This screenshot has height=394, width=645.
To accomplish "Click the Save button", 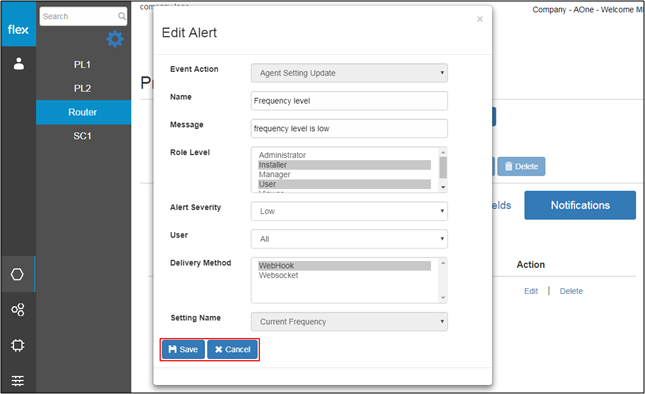I will [183, 350].
